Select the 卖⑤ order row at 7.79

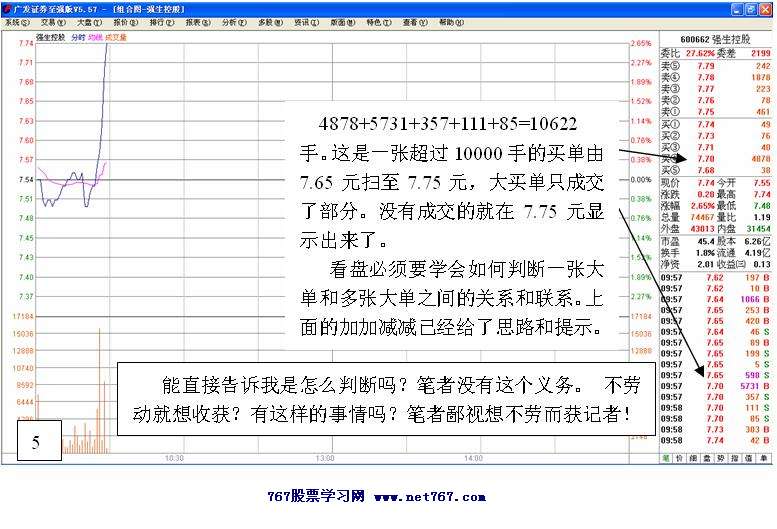tap(716, 66)
